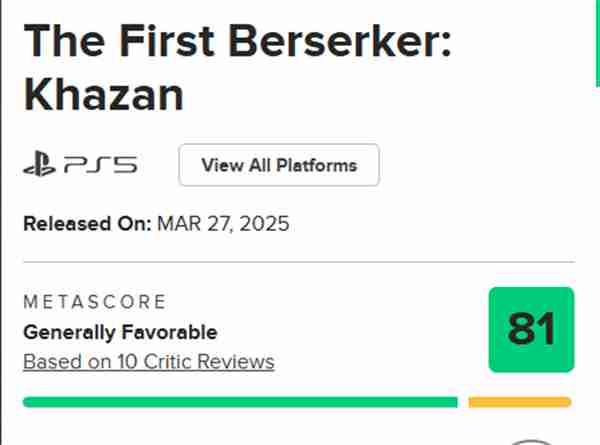Open the Based on 10 Critic Reviews link
The height and width of the screenshot is (445, 600).
click(148, 361)
